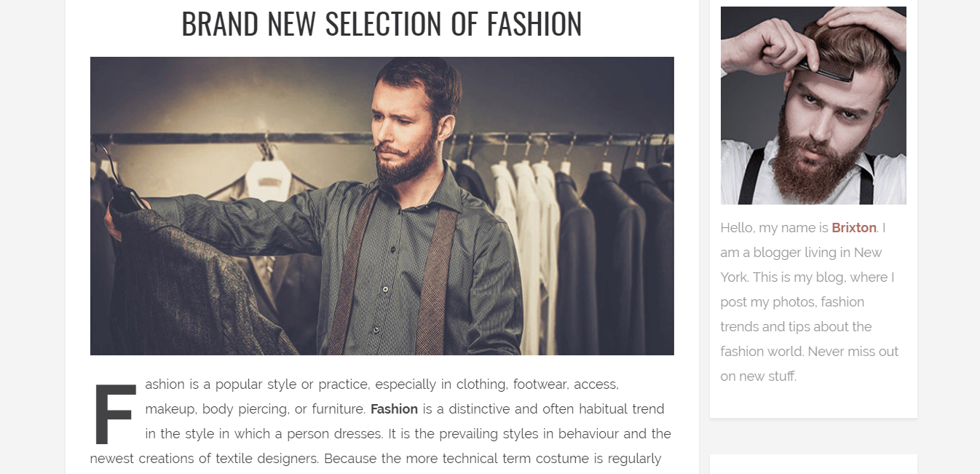Click the empty widget card below the bio
980x474 pixels.
pyautogui.click(x=813, y=465)
